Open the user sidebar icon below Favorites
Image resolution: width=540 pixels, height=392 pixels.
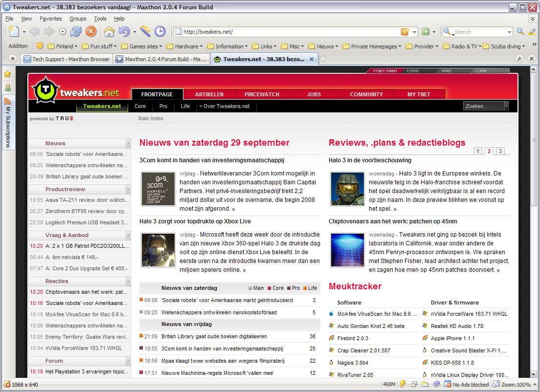click(x=7, y=88)
